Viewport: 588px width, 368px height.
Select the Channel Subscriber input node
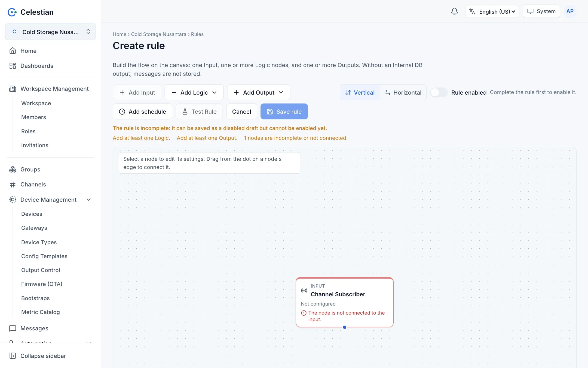[344, 302]
